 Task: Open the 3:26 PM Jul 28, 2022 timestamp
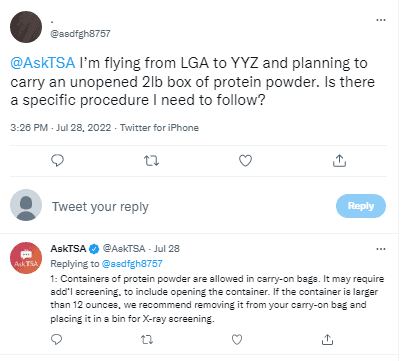tap(61, 128)
